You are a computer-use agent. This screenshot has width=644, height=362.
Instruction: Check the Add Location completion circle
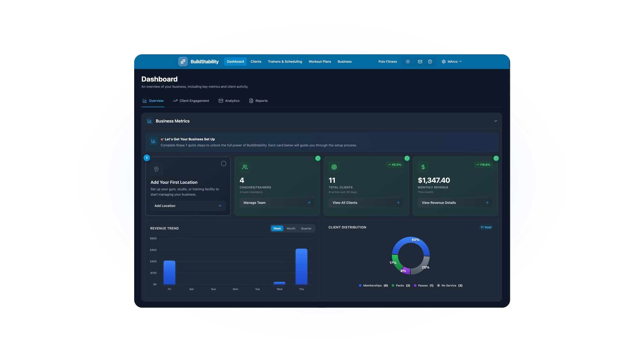tap(224, 164)
